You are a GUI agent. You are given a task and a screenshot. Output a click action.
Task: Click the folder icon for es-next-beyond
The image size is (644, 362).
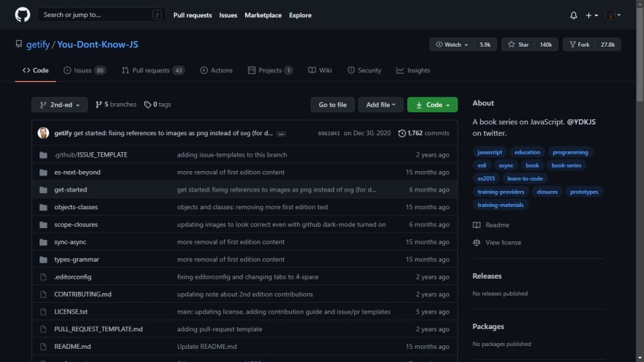click(43, 173)
